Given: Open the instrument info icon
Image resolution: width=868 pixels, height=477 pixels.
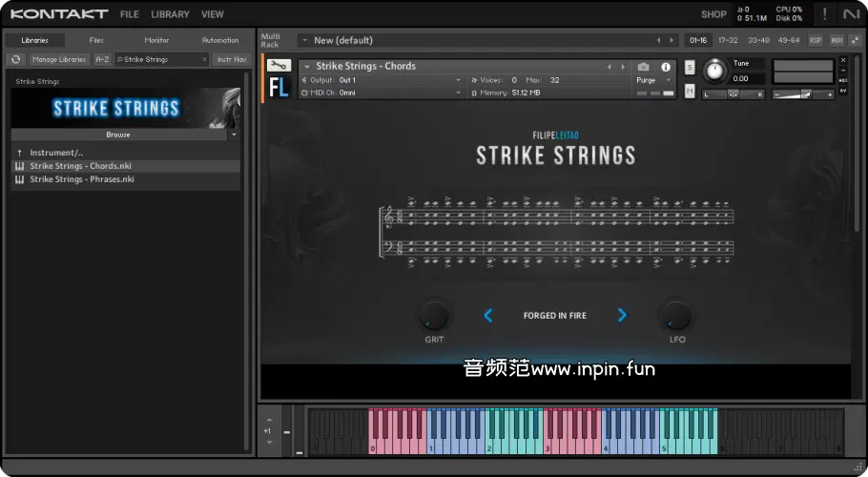Looking at the screenshot, I should coord(666,67).
